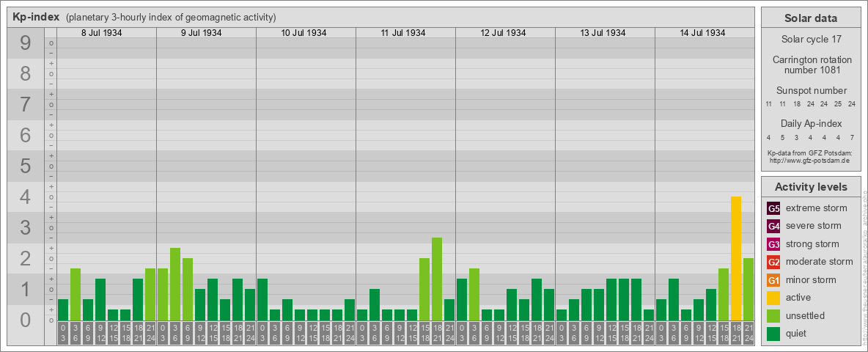Click the 'minor storm' legend label
Image resolution: width=868 pixels, height=352 pixels.
pyautogui.click(x=811, y=280)
